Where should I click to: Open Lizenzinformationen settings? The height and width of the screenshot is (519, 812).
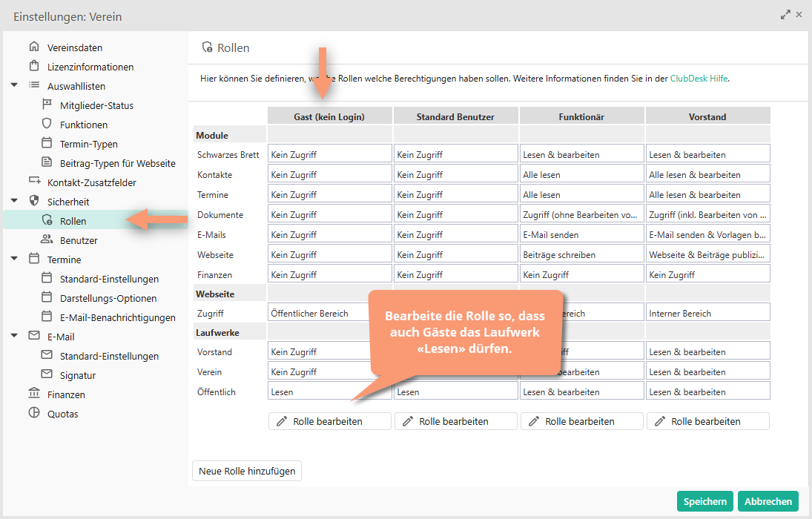pos(90,67)
